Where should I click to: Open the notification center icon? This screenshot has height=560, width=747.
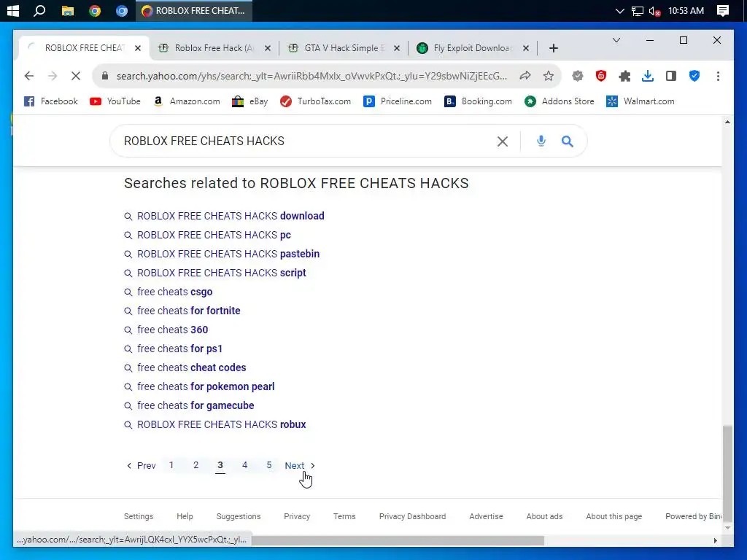pyautogui.click(x=723, y=10)
